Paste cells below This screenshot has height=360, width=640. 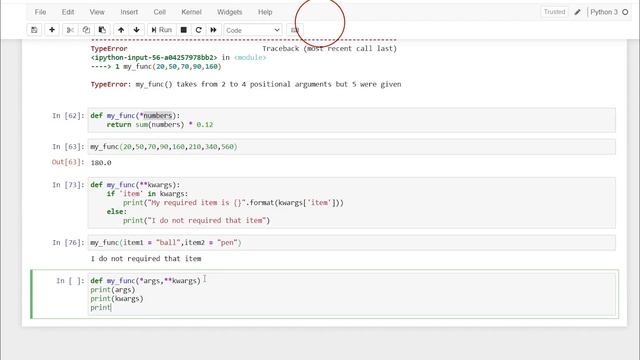[102, 30]
